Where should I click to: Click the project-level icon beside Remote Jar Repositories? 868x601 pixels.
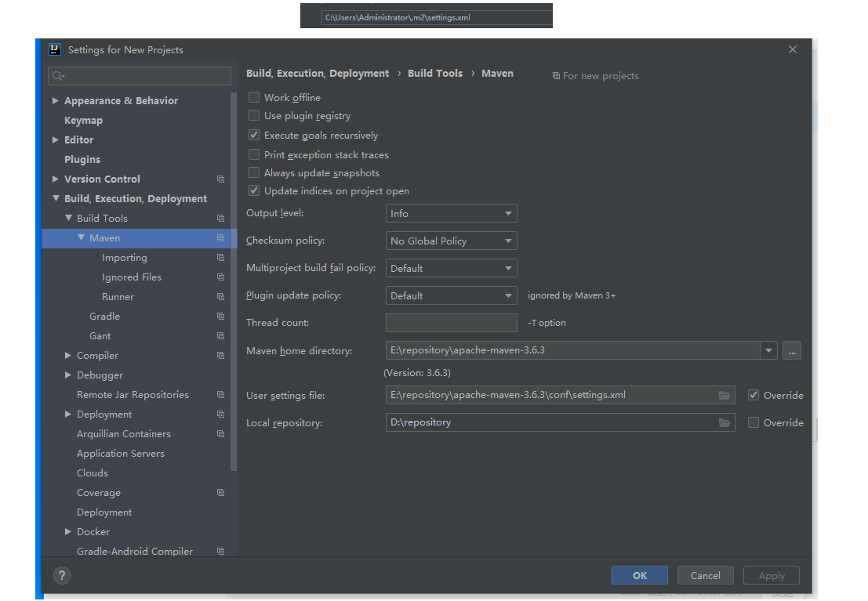[x=221, y=395]
